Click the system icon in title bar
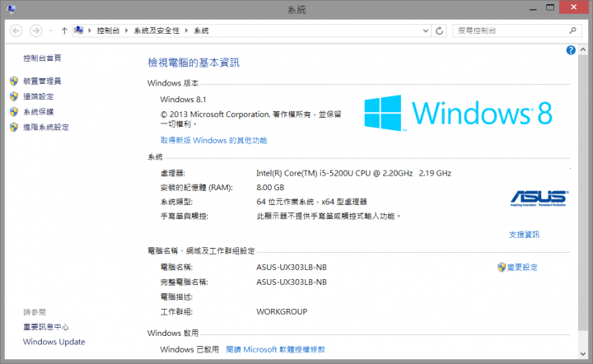Image resolution: width=593 pixels, height=364 pixels. point(11,9)
